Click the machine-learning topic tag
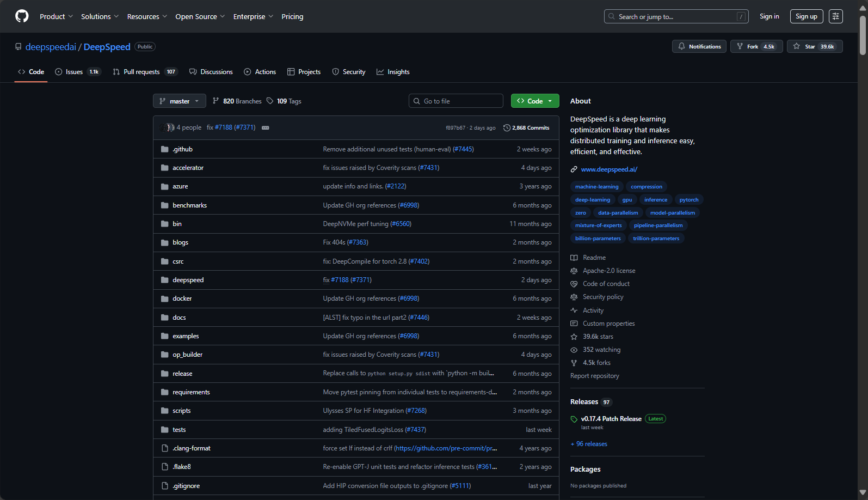This screenshot has height=500, width=868. 596,187
